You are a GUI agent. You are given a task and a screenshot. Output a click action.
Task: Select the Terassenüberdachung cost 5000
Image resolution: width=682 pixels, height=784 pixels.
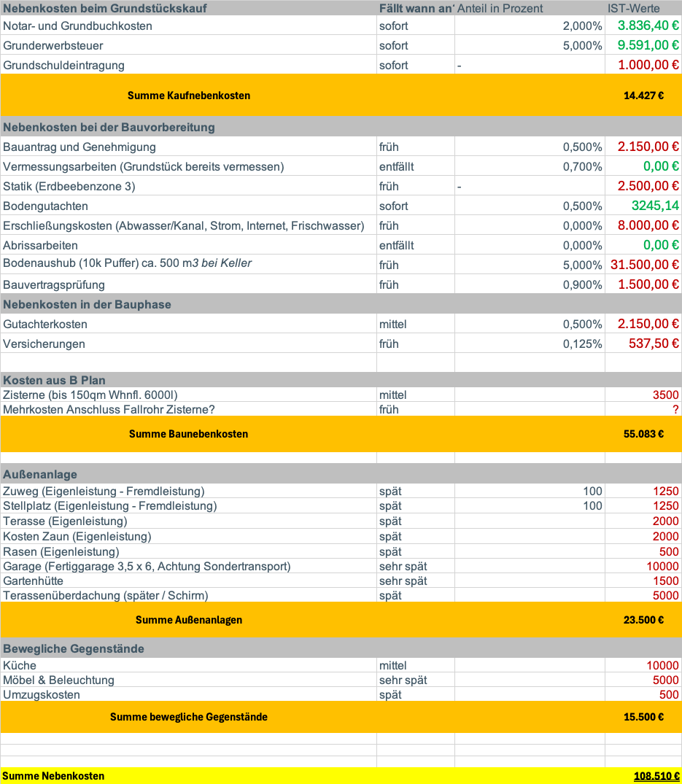pos(665,595)
